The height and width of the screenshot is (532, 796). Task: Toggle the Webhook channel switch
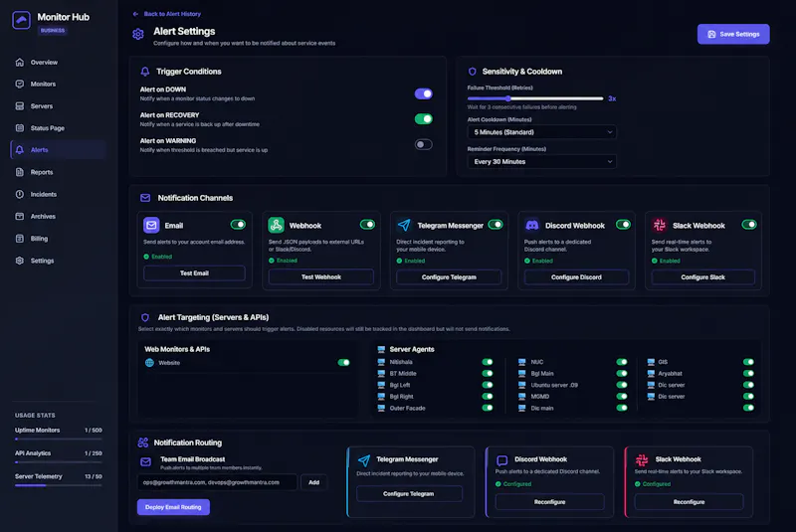click(367, 224)
